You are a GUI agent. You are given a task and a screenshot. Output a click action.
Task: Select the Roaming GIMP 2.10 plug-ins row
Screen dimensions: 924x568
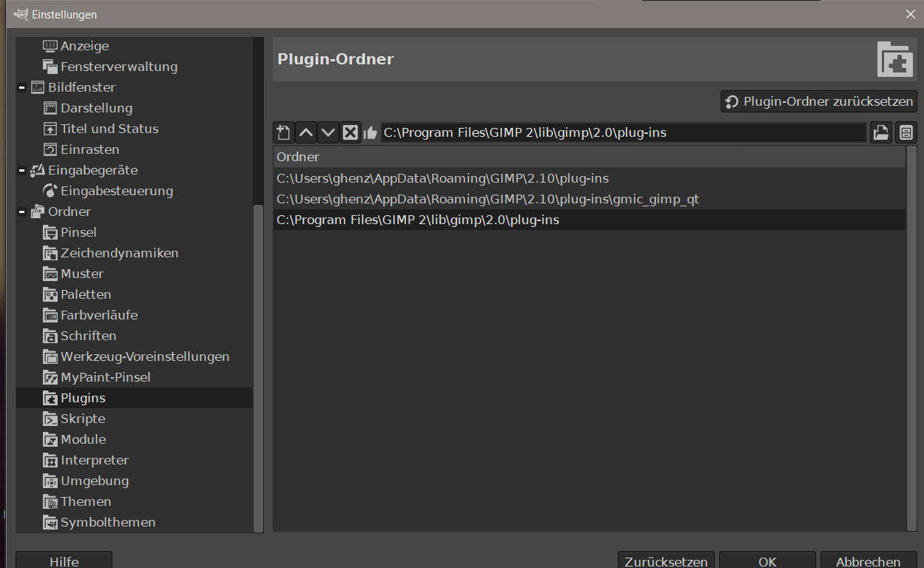pyautogui.click(x=588, y=178)
